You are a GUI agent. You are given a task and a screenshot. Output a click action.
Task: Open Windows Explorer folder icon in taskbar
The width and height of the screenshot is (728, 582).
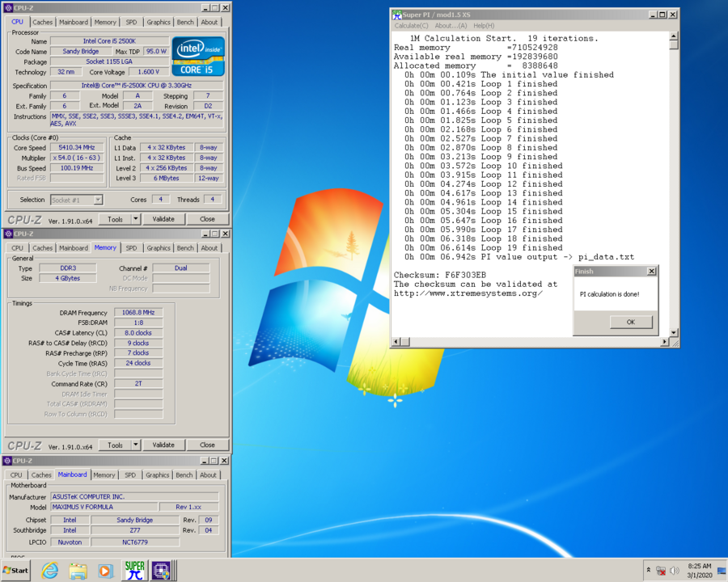(x=78, y=571)
